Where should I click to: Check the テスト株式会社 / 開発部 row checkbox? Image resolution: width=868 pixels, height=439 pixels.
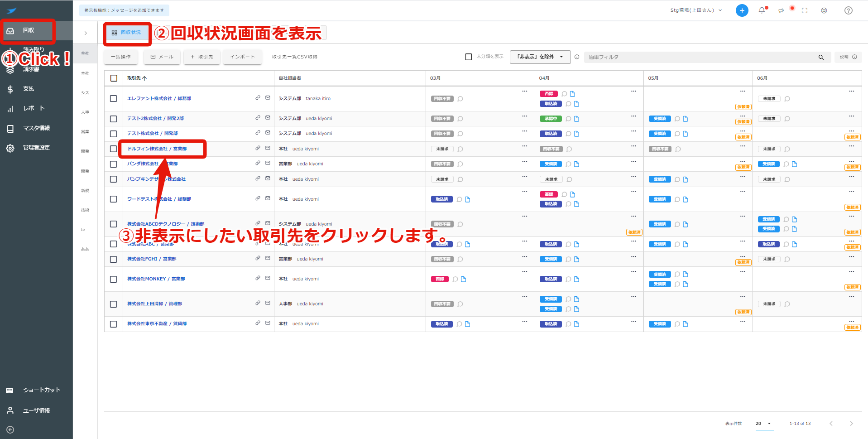[x=114, y=134]
